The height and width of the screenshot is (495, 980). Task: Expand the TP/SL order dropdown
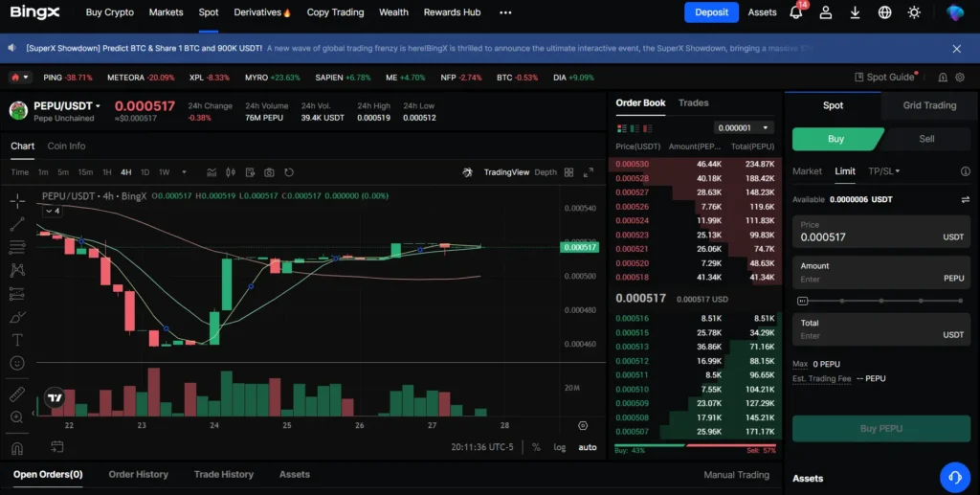click(x=883, y=171)
